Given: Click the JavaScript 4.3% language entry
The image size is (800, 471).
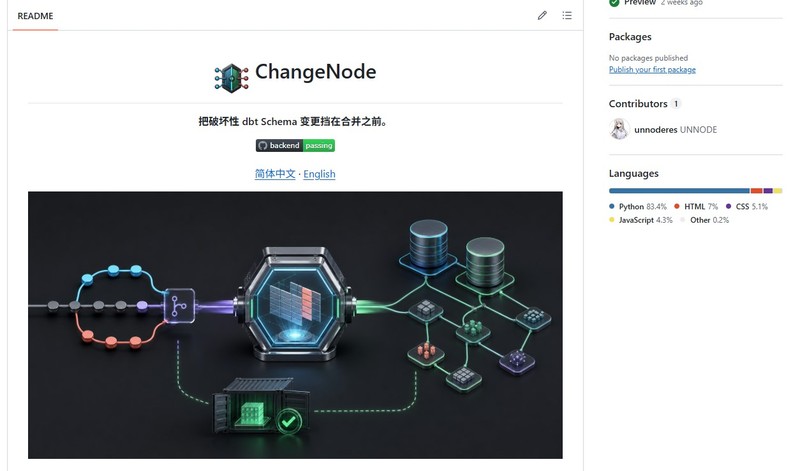Looking at the screenshot, I should pyautogui.click(x=641, y=220).
